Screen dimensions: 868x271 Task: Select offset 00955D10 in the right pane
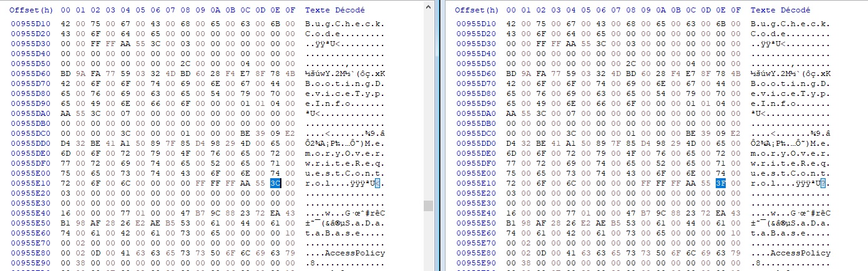[476, 24]
